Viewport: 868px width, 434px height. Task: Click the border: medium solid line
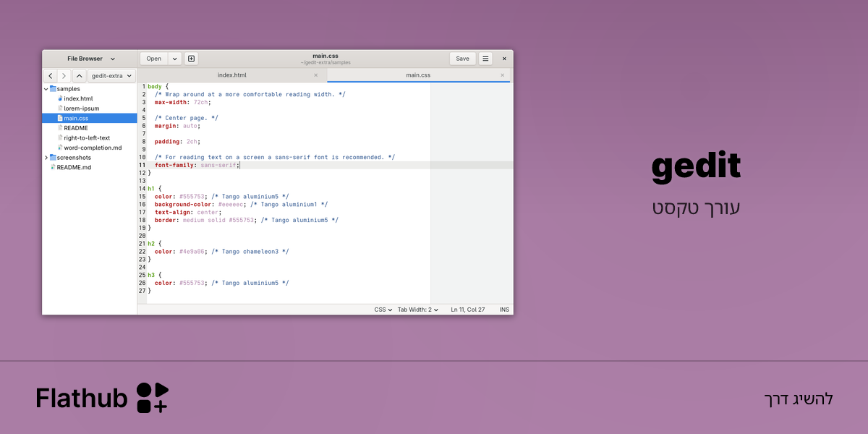247,220
